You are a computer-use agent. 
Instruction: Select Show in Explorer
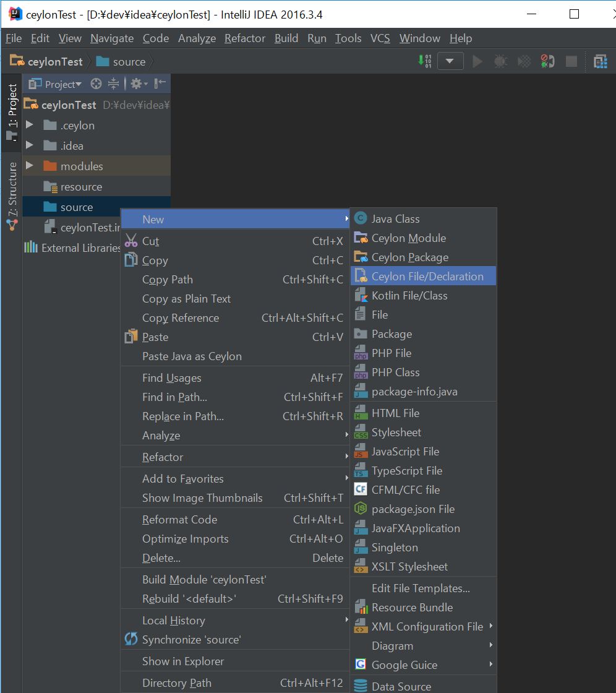point(235,661)
